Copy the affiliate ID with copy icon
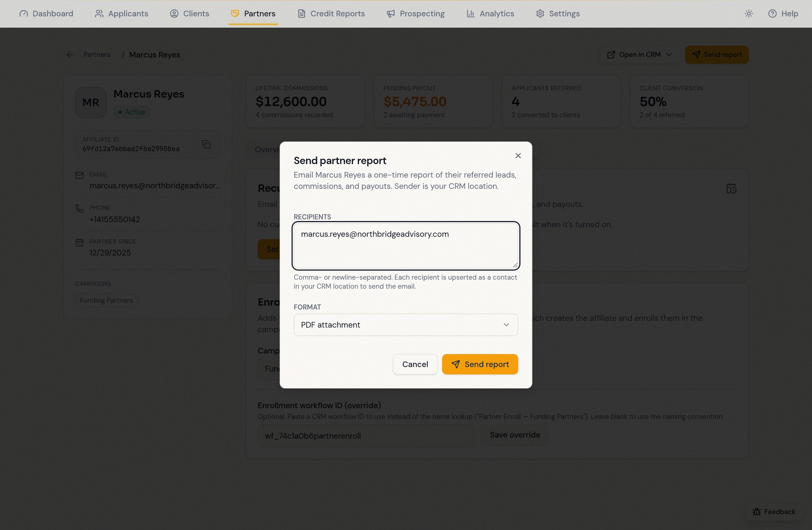The width and height of the screenshot is (812, 530). 206,144
